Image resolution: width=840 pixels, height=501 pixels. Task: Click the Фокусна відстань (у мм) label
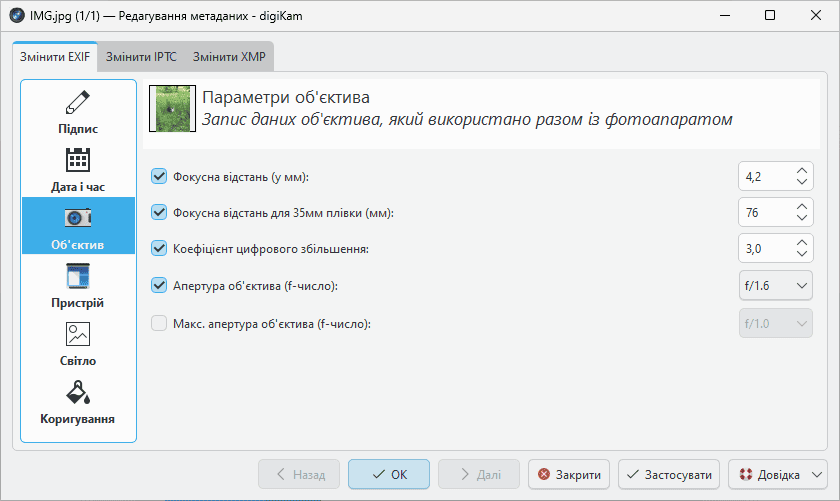point(241,177)
